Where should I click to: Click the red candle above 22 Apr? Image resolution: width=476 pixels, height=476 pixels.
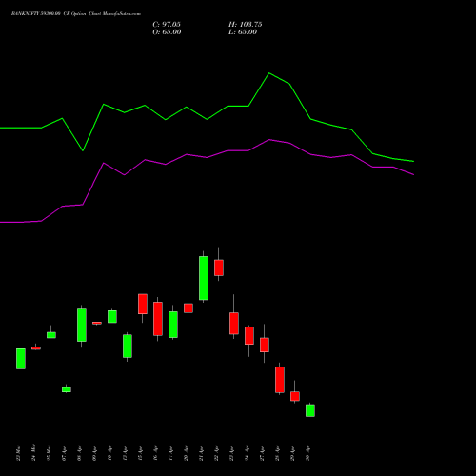tap(219, 268)
